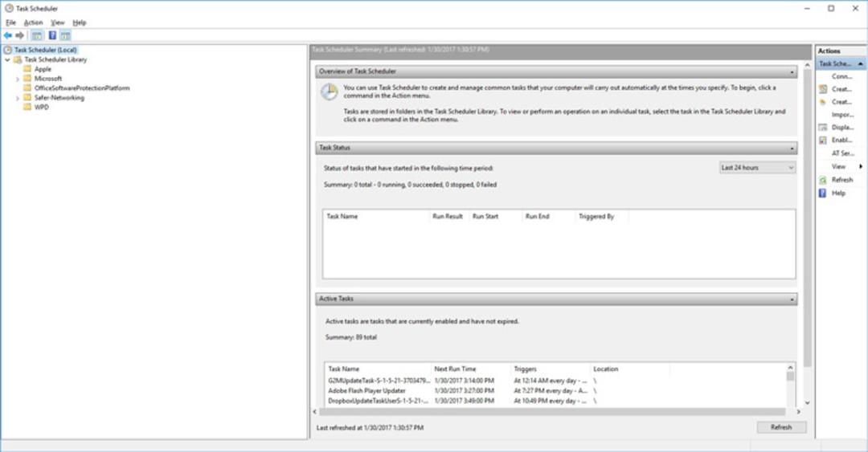Open the Action menu
This screenshot has width=868, height=452.
pos(33,22)
